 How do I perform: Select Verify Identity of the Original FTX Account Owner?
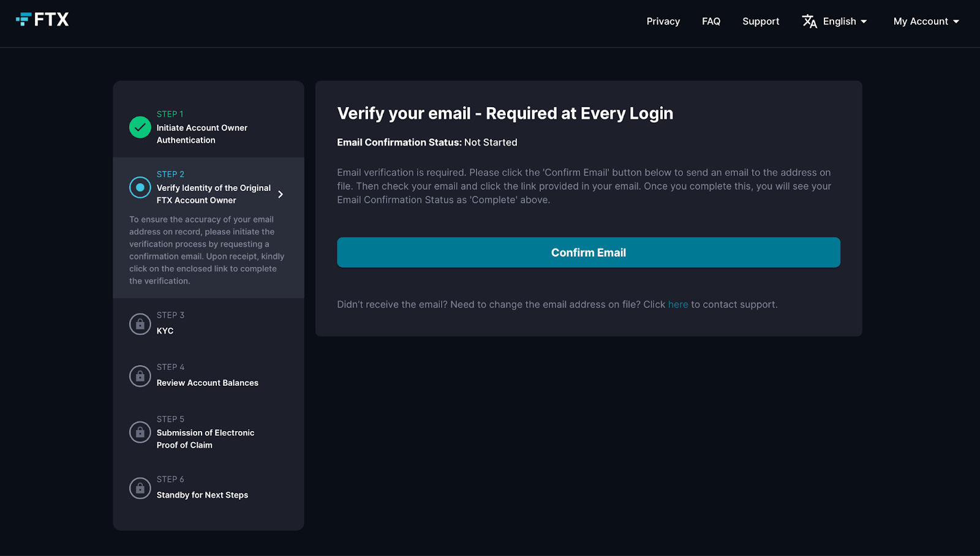click(x=213, y=193)
